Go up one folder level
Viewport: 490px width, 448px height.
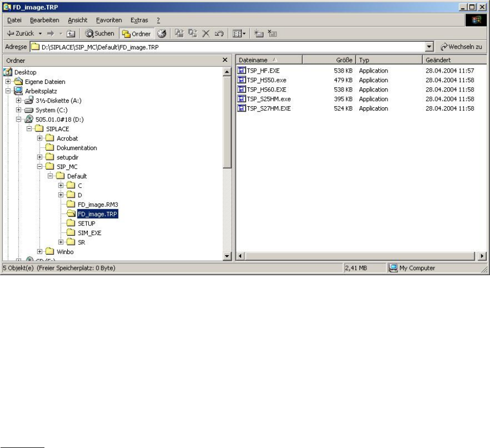pyautogui.click(x=70, y=34)
